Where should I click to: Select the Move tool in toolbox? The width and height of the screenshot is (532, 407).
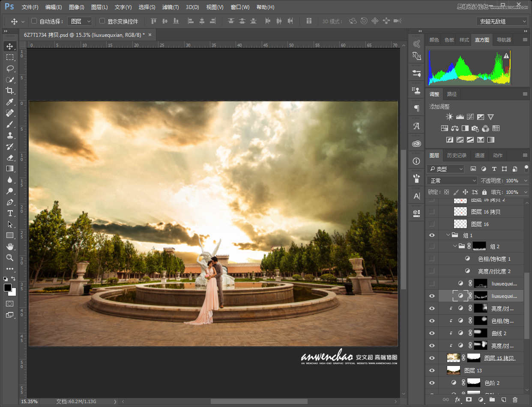click(9, 46)
